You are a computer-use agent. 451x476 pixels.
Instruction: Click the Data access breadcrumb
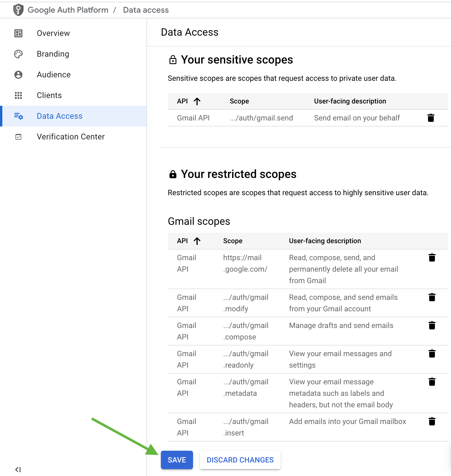[x=146, y=10]
